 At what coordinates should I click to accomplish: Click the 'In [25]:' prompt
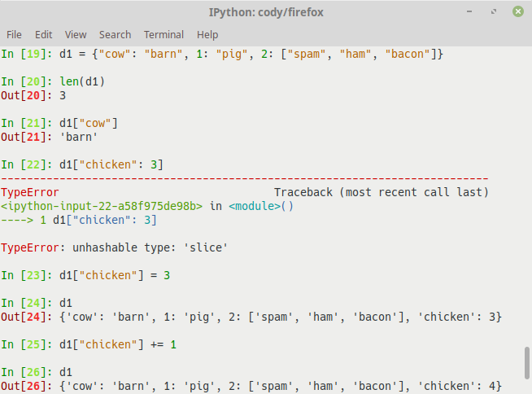pos(27,344)
